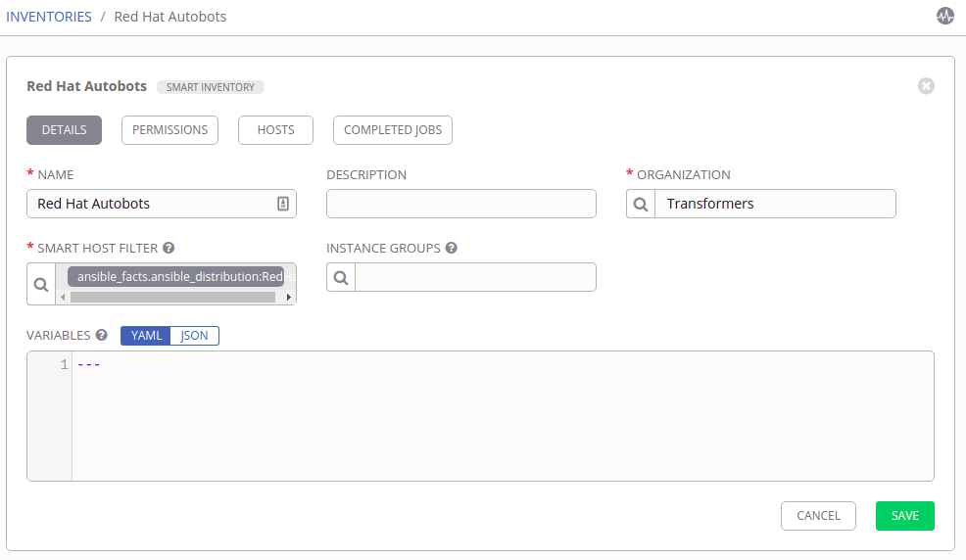Switch to the Hosts tab

click(x=275, y=130)
